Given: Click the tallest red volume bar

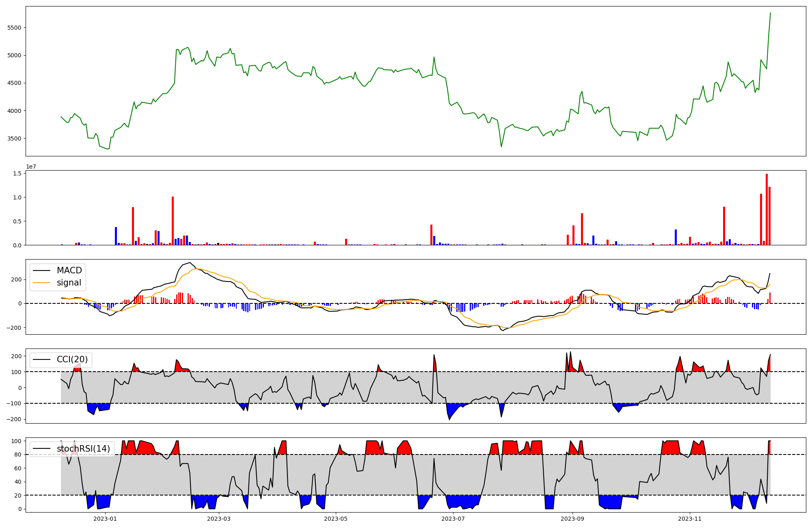Looking at the screenshot, I should coord(767,209).
